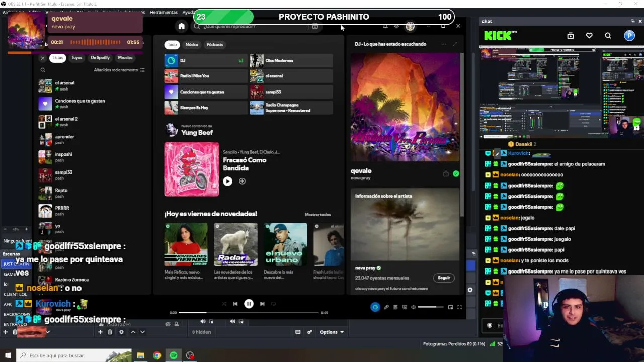
Task: Expand the now playing view
Action: (455, 44)
